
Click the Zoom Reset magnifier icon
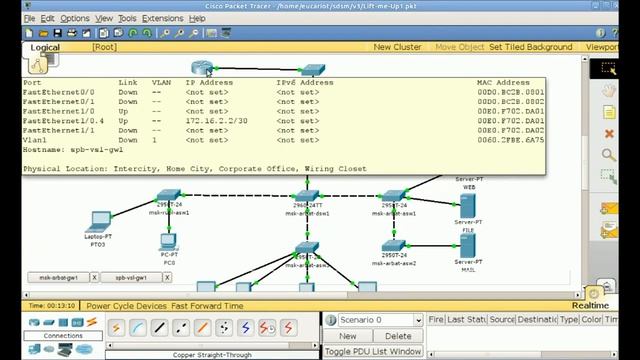pyautogui.click(x=179, y=33)
